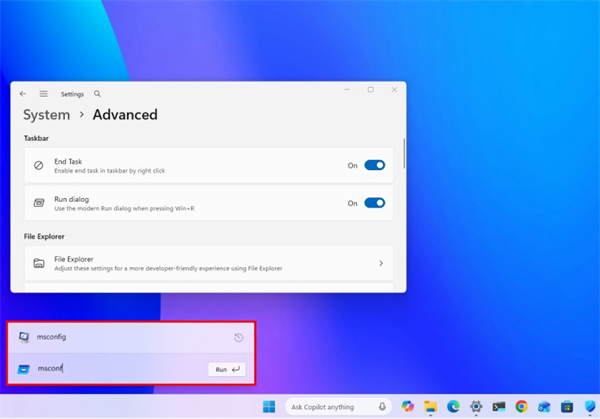Open the Settings gear in the taskbar

coord(476,406)
